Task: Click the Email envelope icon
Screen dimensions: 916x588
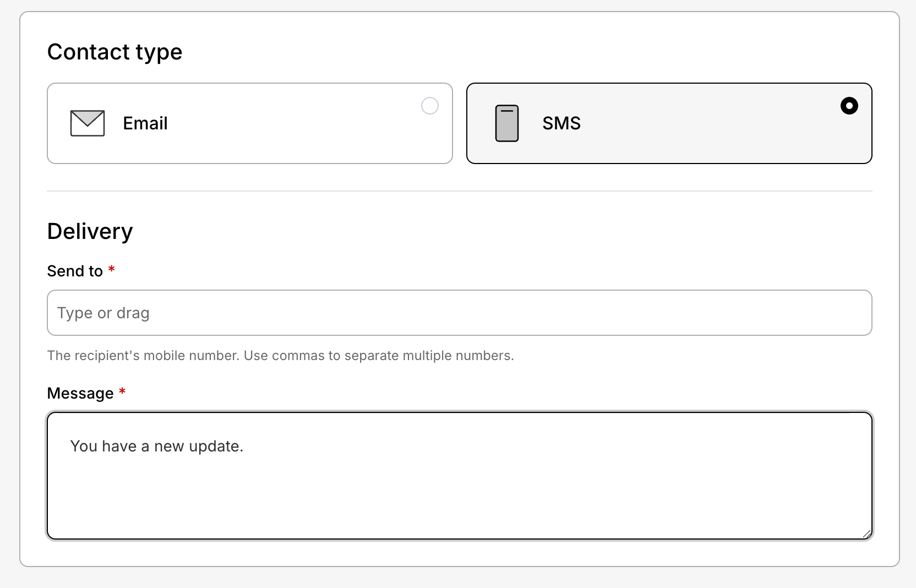Action: click(88, 123)
